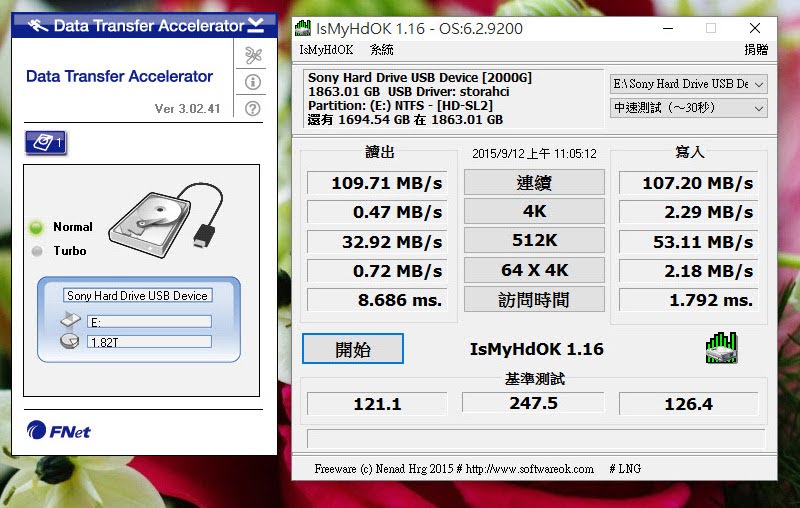Click the 126.4 benchmark score
The width and height of the screenshot is (800, 508).
point(689,403)
